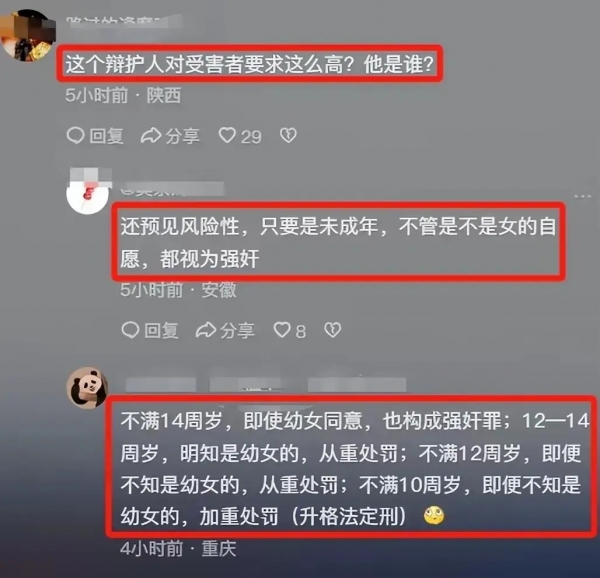The height and width of the screenshot is (578, 600).
Task: Tap share arrow on the Anhui reply
Action: click(206, 330)
